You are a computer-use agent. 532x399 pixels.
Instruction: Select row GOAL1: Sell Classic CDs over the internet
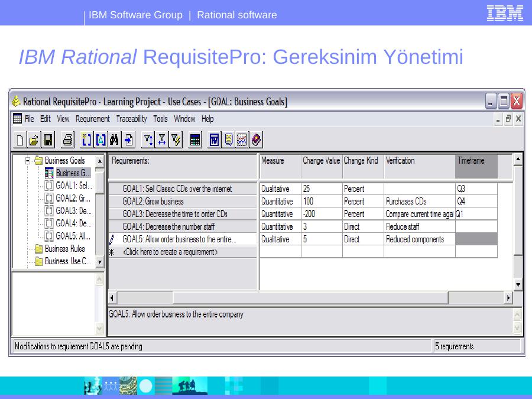tap(183, 189)
